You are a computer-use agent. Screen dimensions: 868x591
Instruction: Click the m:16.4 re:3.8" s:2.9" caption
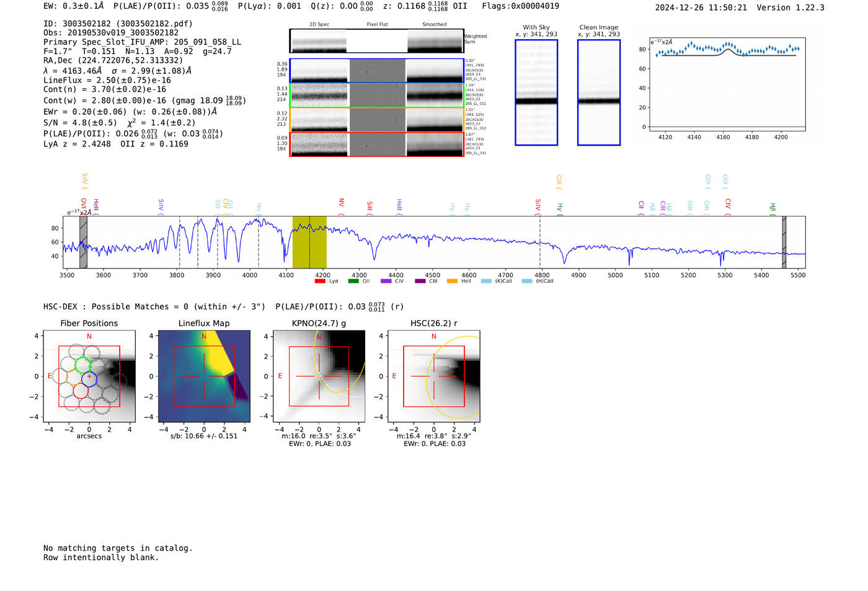(434, 436)
